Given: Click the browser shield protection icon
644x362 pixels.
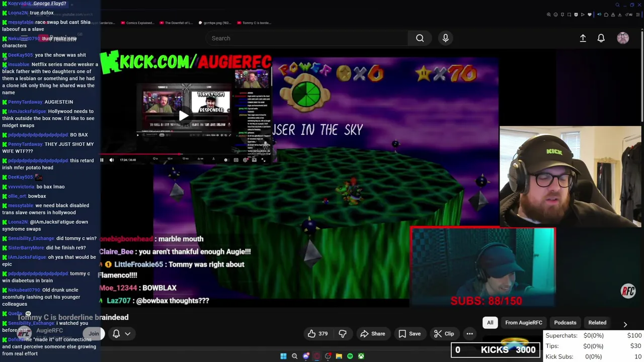Looking at the screenshot, I should click(576, 15).
